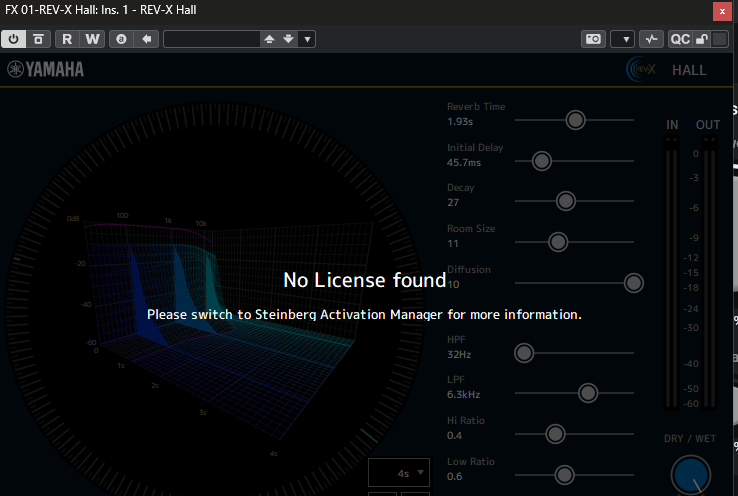Toggle the plugin power activate button

15,39
